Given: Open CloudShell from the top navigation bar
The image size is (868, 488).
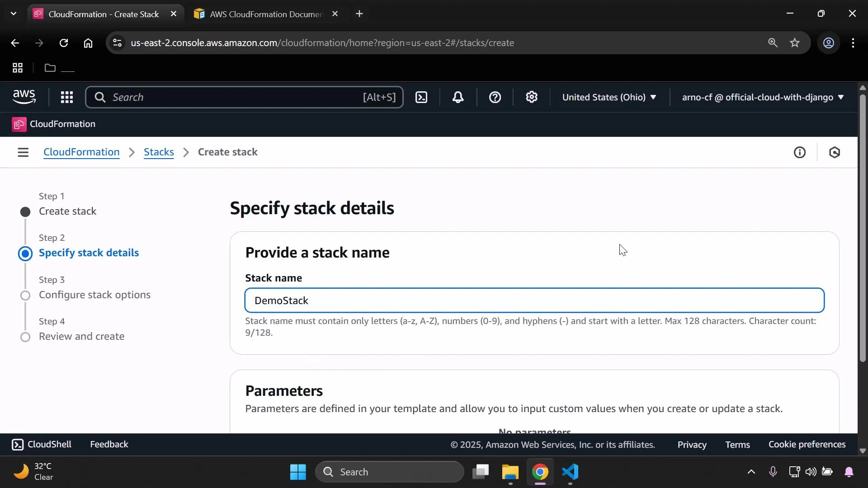Looking at the screenshot, I should tap(421, 97).
